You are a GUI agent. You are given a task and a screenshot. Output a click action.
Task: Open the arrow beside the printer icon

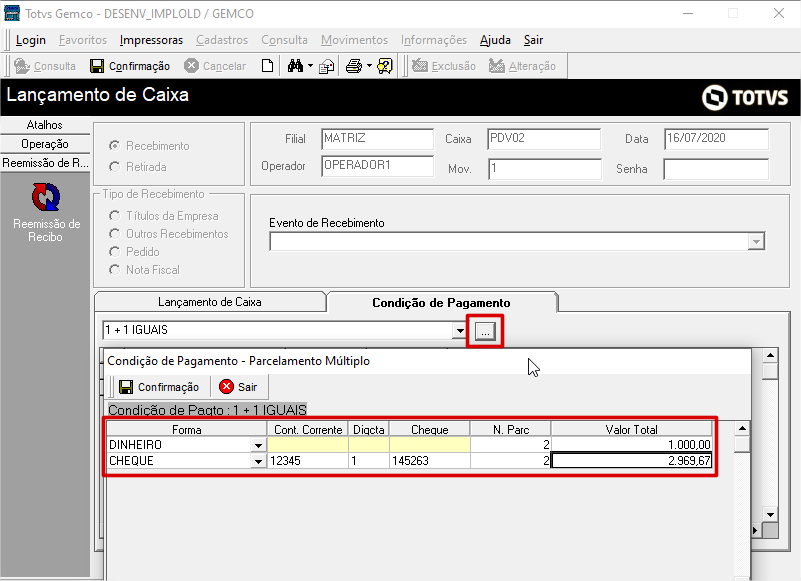click(369, 66)
